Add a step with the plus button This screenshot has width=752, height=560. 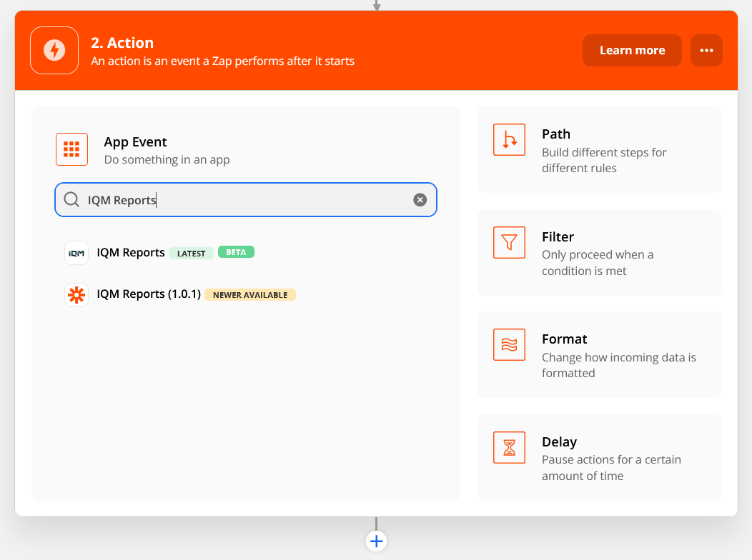pyautogui.click(x=377, y=541)
